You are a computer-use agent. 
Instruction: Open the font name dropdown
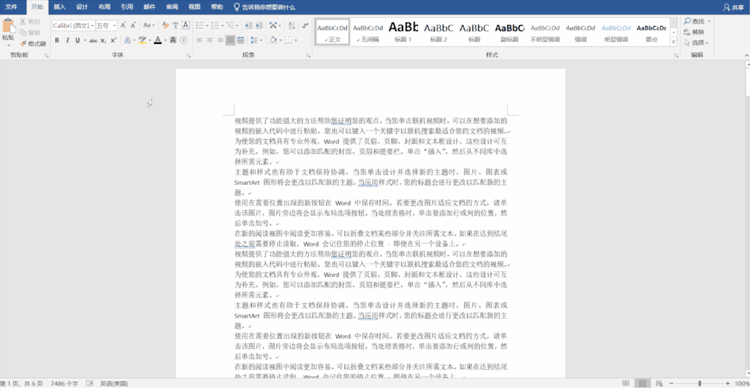[92, 25]
